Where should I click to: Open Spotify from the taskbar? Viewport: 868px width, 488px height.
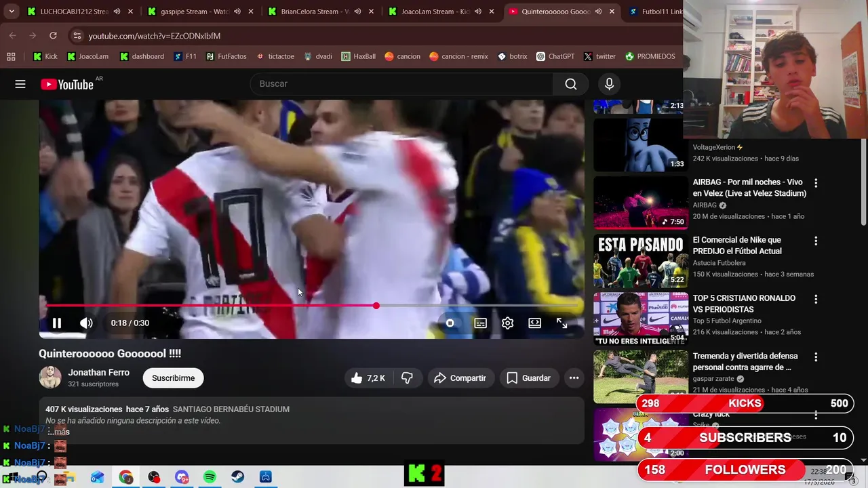click(210, 477)
